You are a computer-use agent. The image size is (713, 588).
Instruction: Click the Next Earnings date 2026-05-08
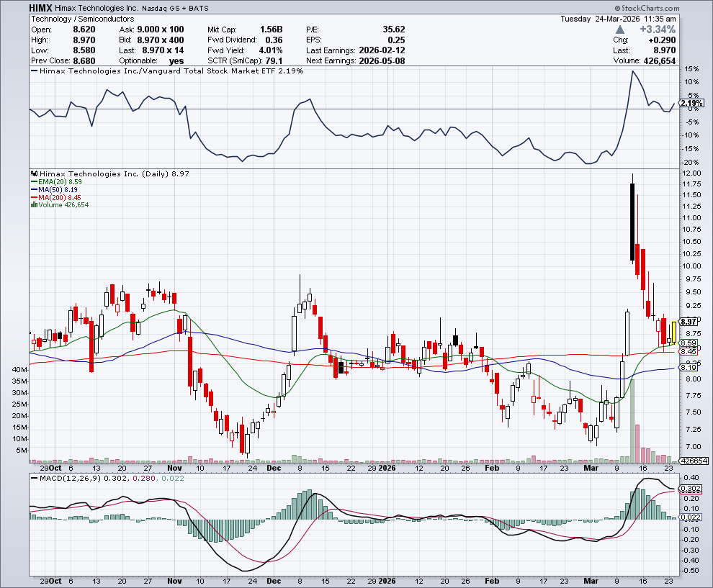tap(382, 61)
